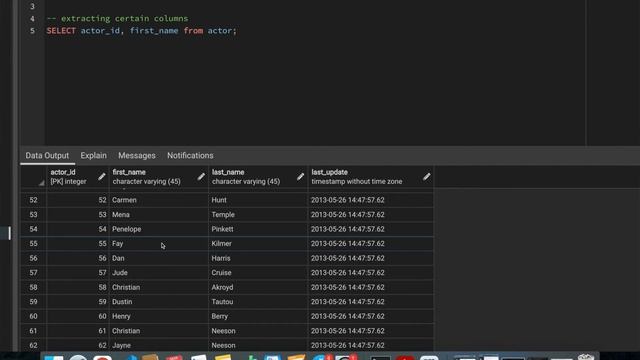Select the actor_id column header
The width and height of the screenshot is (640, 360).
[x=78, y=177]
